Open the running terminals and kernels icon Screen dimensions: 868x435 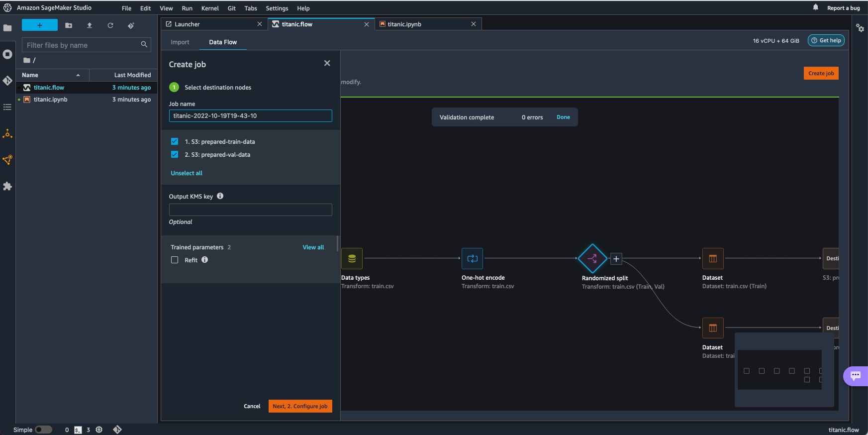(x=7, y=54)
